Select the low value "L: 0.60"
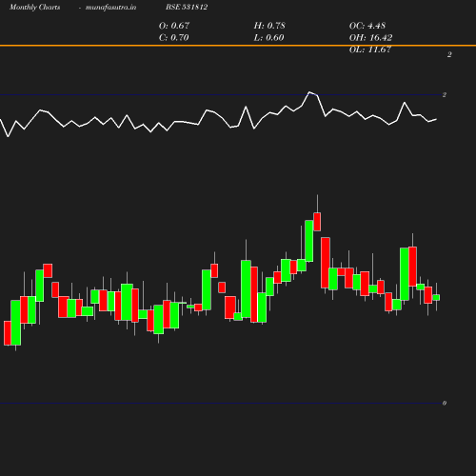Screen dimensions: 476x476 [268, 38]
